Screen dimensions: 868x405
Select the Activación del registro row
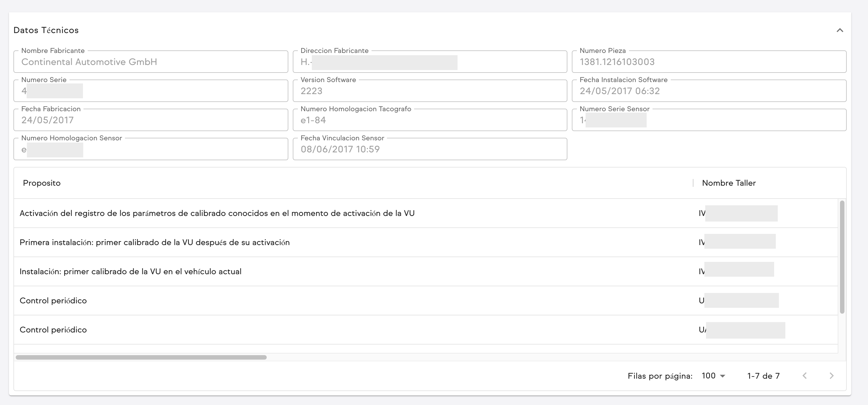(x=217, y=213)
